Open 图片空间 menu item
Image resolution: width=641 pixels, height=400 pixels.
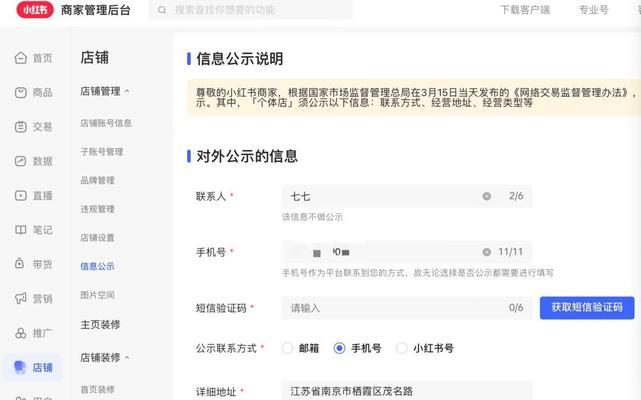tap(97, 295)
